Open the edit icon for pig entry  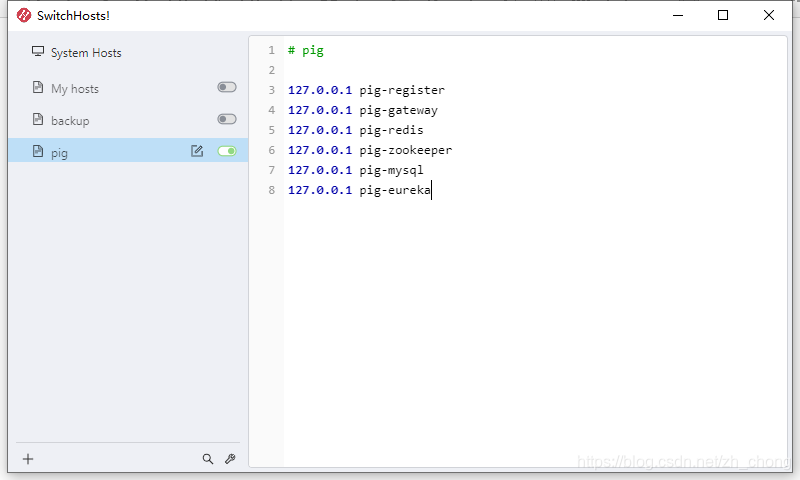pyautogui.click(x=197, y=151)
